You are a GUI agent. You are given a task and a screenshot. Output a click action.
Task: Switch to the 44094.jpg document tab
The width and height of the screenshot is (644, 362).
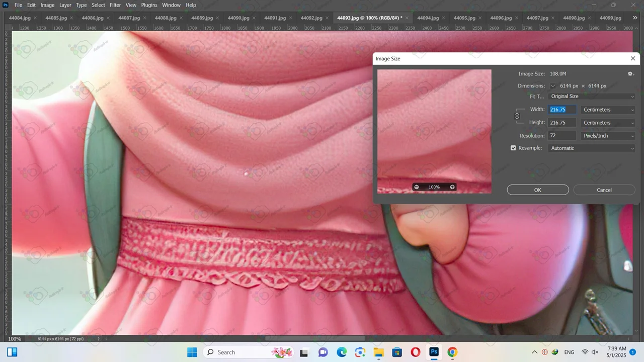pos(427,18)
